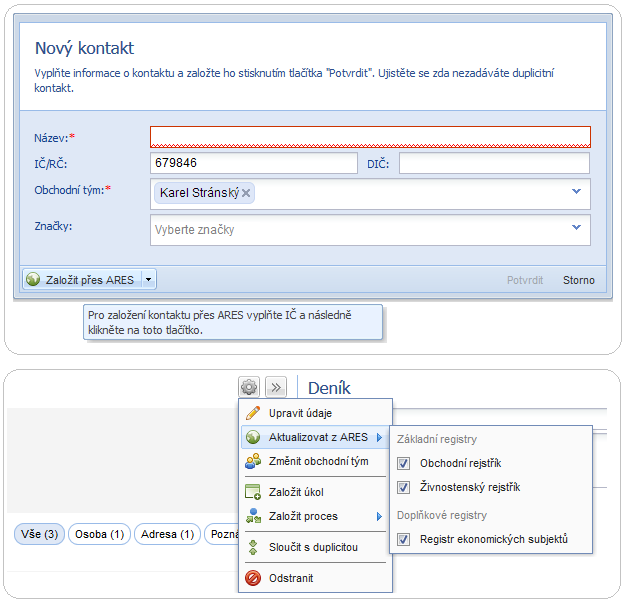Uncheck the Obchodní rejstřík checkbox

pyautogui.click(x=404, y=463)
